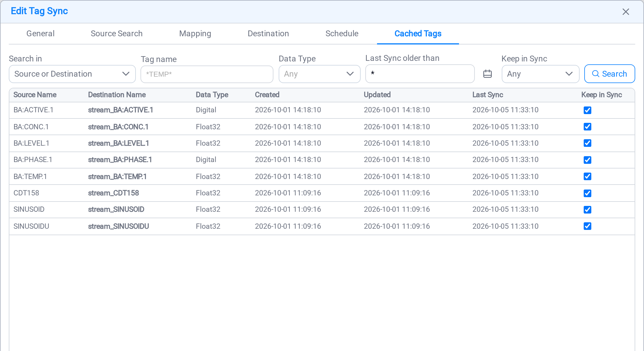
Task: Click destination stream_BA:CONC.1
Action: (118, 127)
